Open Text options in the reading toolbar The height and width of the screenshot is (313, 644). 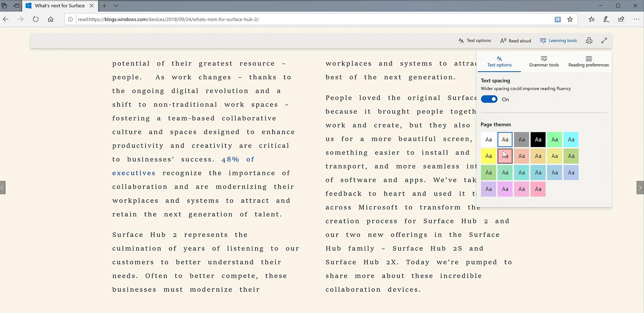click(475, 41)
